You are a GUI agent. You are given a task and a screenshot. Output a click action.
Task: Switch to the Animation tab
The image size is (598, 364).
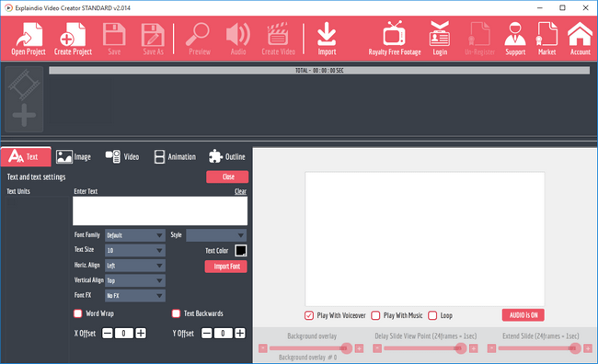point(175,156)
